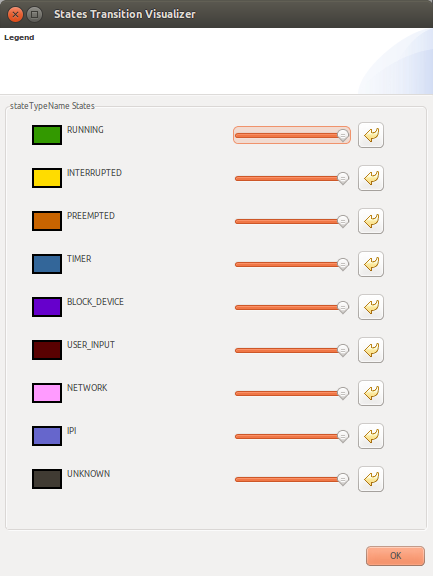Click the IPI row reset arrow
433x576 pixels.
coord(371,436)
